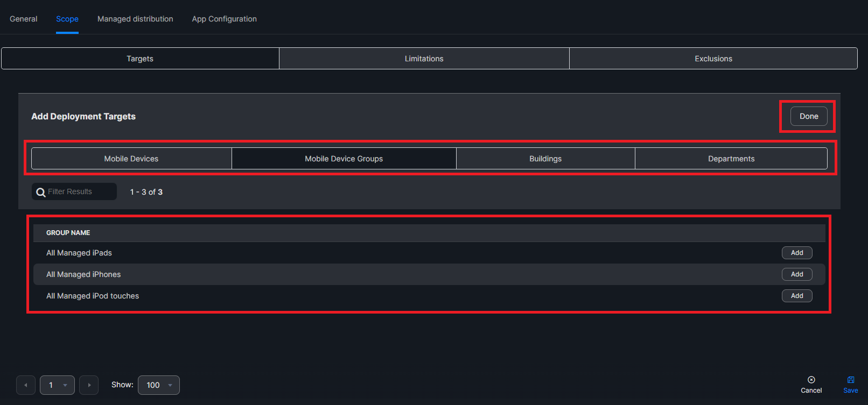The height and width of the screenshot is (405, 868).
Task: Open the App Configuration tab
Action: pos(224,19)
